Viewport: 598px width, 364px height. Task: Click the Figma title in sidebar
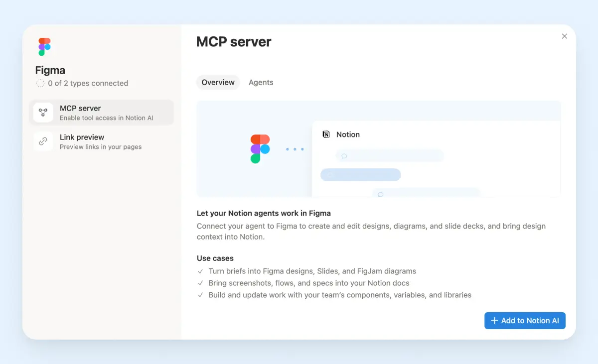coord(50,70)
